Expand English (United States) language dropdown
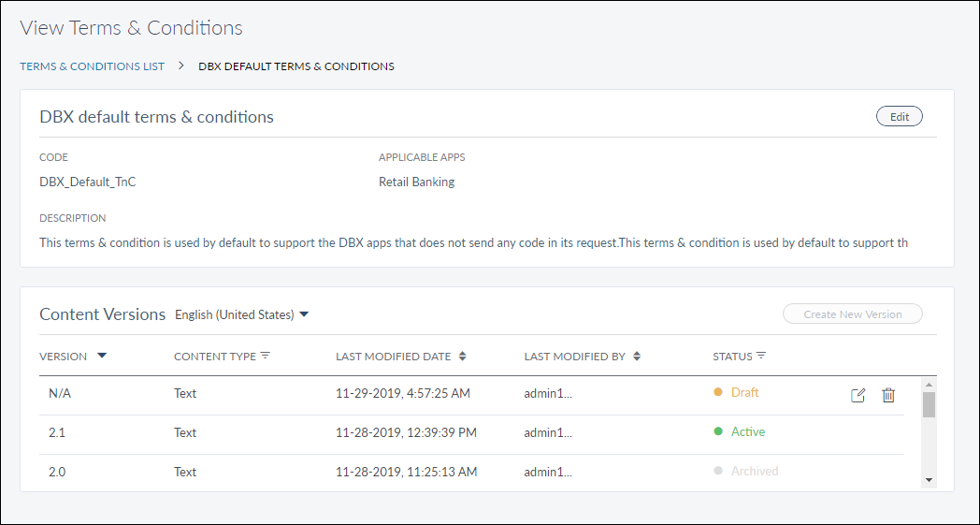The width and height of the screenshot is (980, 525). [304, 314]
